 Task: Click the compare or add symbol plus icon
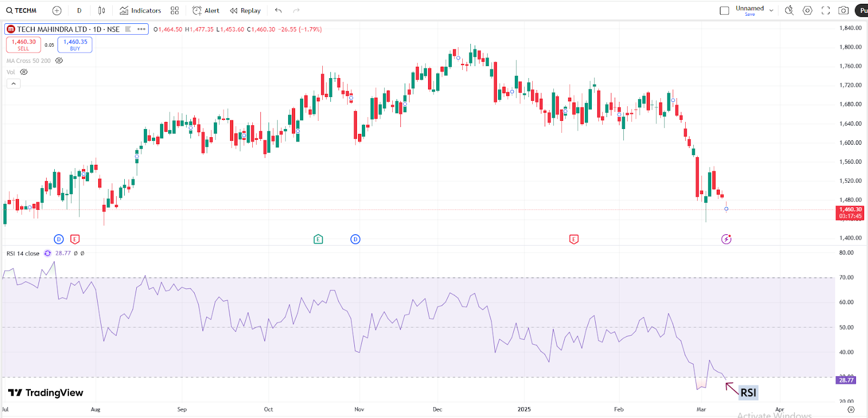pos(57,10)
